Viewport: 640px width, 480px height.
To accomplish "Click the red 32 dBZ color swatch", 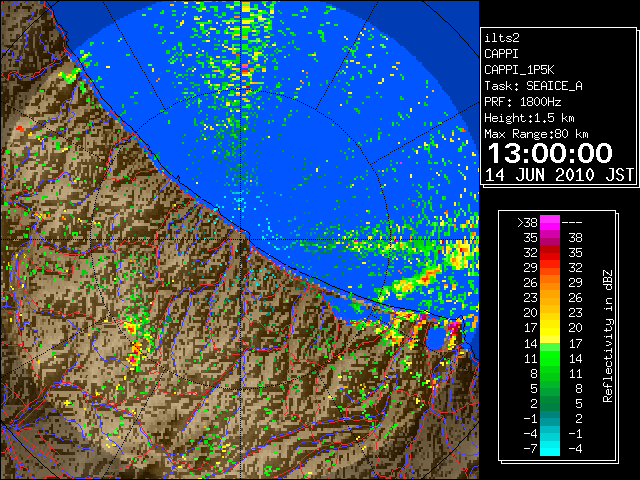I will (550, 253).
